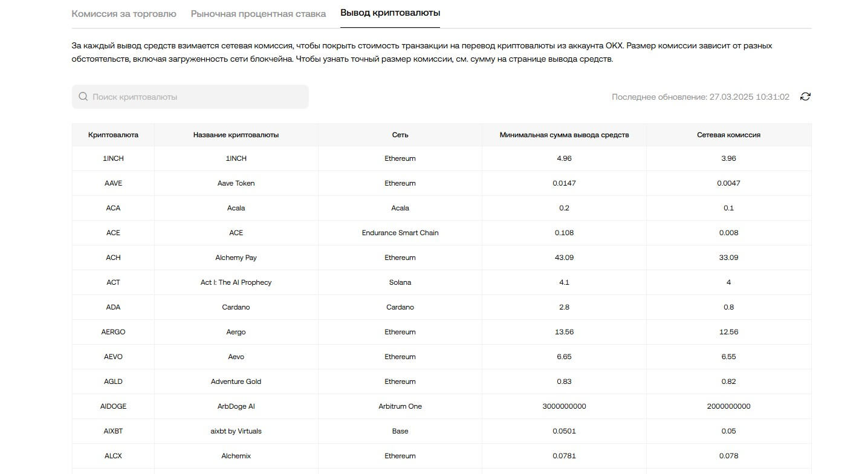
Task: Click the Криптовалюта column header
Action: [x=113, y=135]
